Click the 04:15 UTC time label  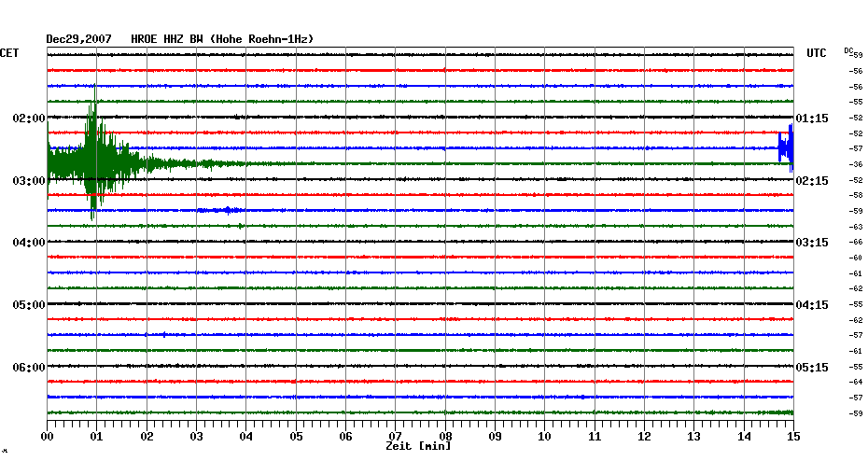click(x=812, y=305)
